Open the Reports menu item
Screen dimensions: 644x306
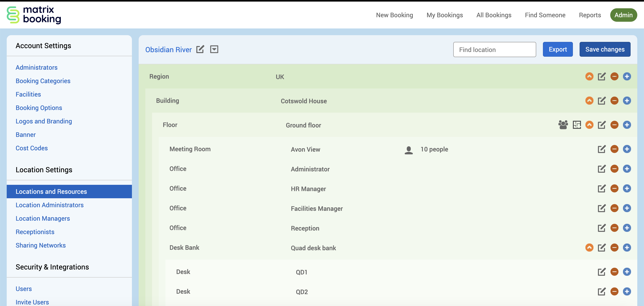(x=590, y=15)
